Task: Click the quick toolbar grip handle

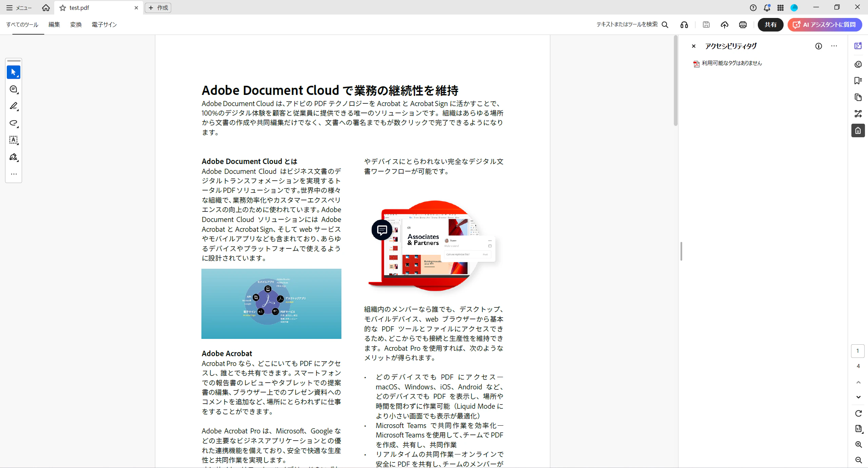Action: [14, 61]
